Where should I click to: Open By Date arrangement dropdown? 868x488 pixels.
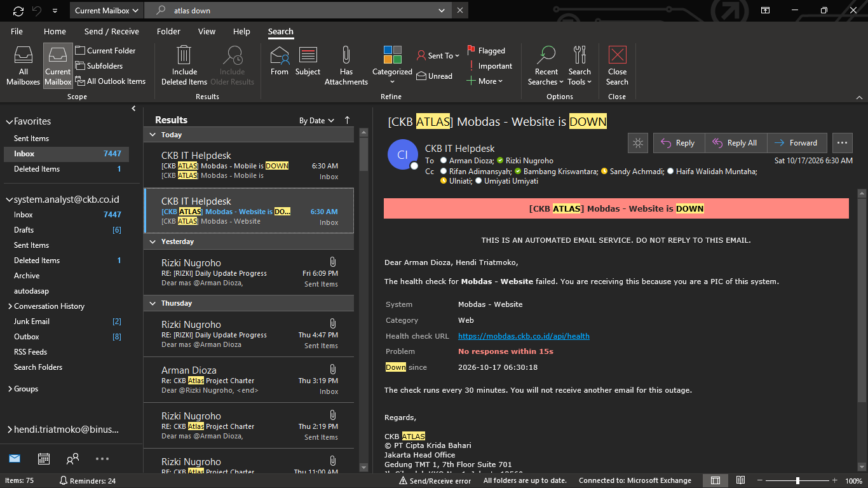[317, 121]
